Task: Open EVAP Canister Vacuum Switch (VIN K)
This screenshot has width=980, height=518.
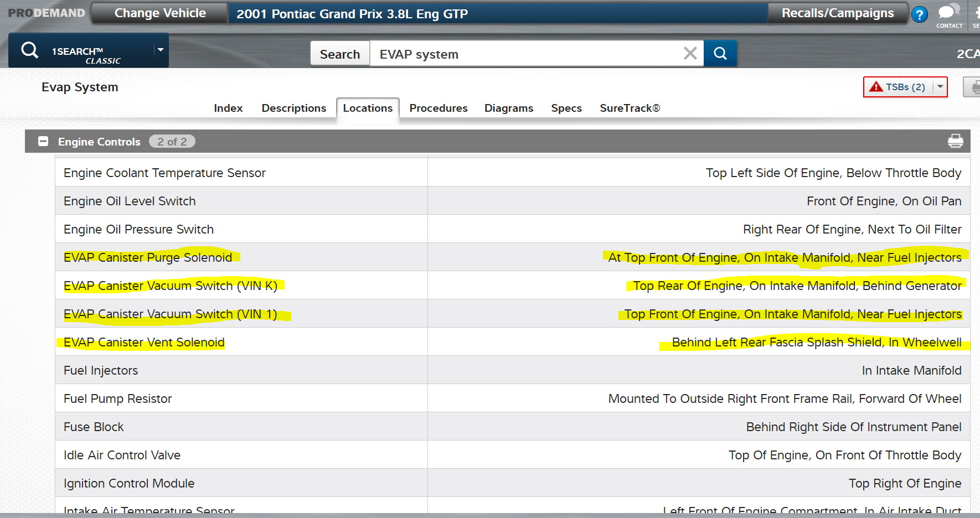Action: 171,286
